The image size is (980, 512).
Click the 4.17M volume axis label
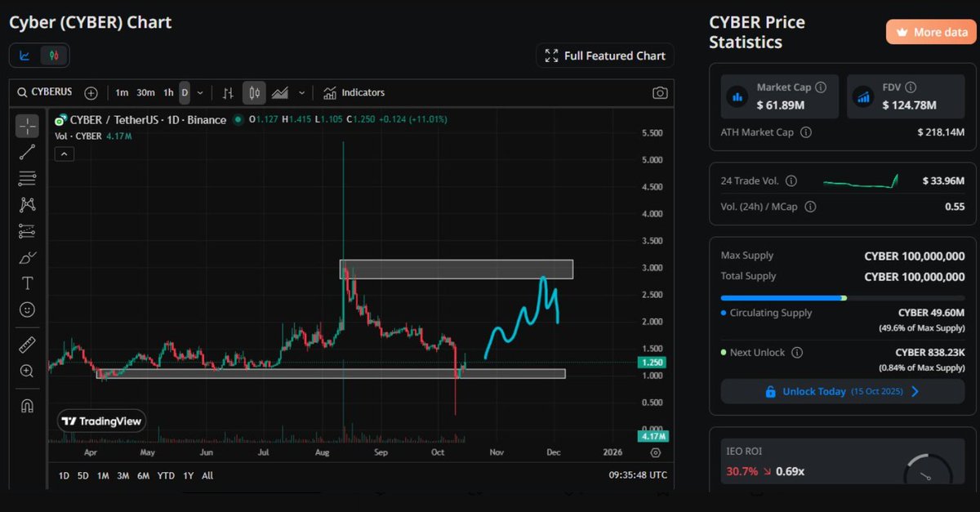coord(654,436)
